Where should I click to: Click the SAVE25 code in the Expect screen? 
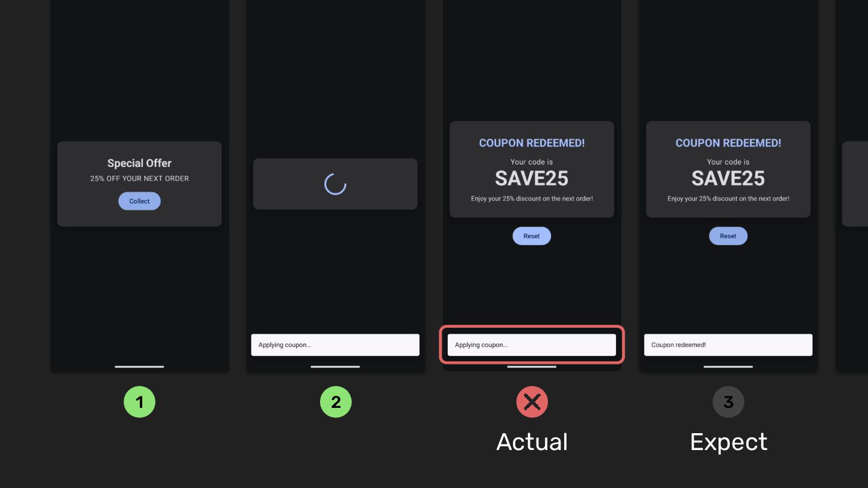tap(728, 178)
